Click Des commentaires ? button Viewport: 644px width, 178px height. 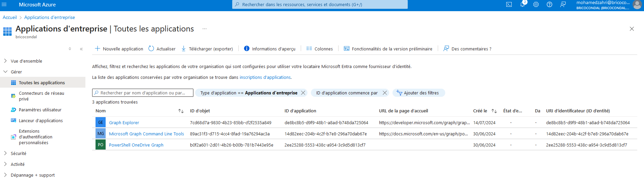467,49
